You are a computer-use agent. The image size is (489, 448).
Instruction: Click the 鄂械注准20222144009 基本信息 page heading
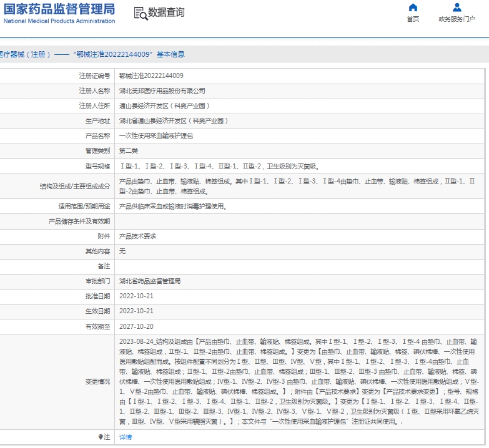(x=92, y=54)
